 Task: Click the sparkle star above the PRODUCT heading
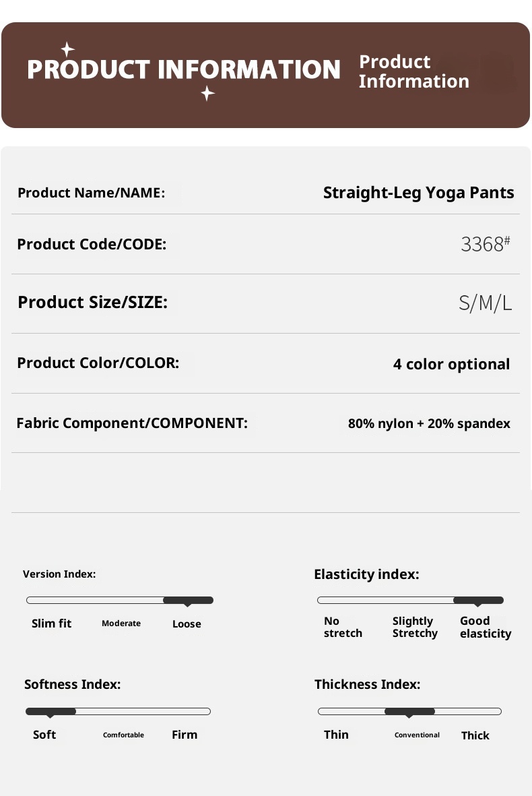[x=67, y=49]
